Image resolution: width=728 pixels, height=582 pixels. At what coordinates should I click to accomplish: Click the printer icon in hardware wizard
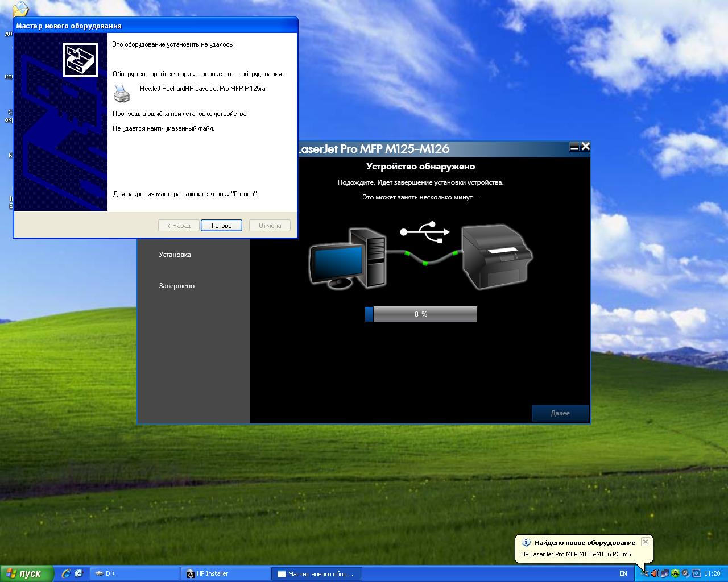click(x=121, y=93)
